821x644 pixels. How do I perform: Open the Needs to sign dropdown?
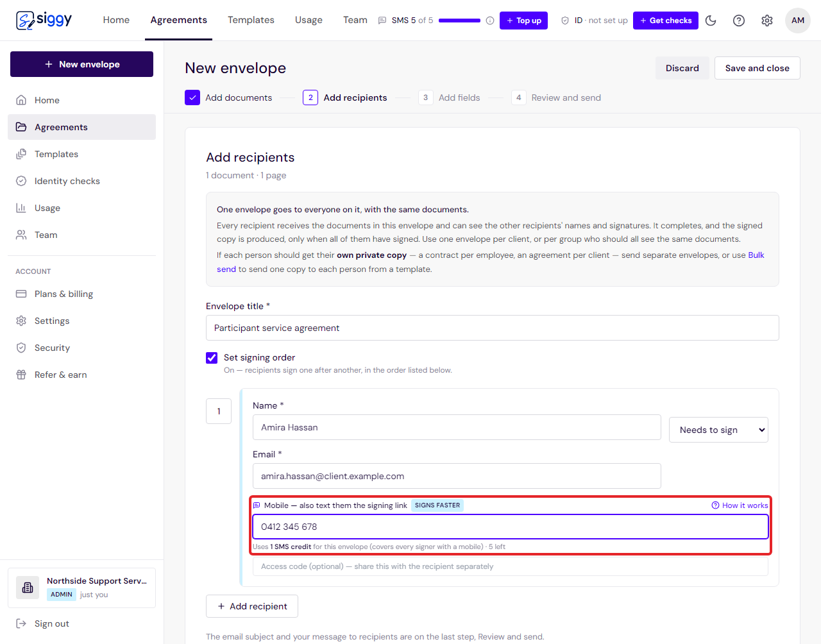[x=718, y=430]
